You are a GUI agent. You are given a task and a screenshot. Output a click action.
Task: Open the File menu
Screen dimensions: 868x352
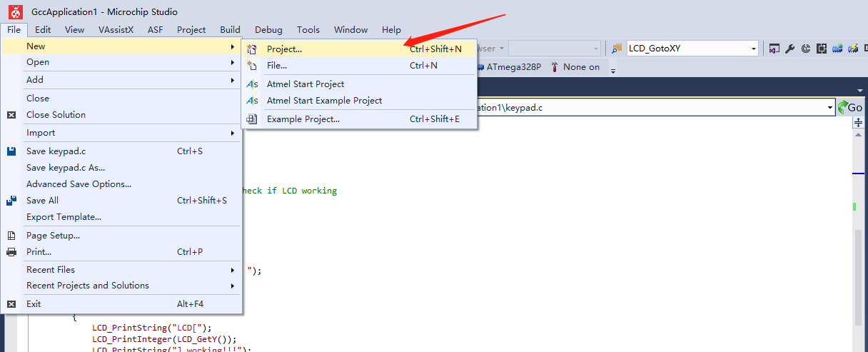14,29
